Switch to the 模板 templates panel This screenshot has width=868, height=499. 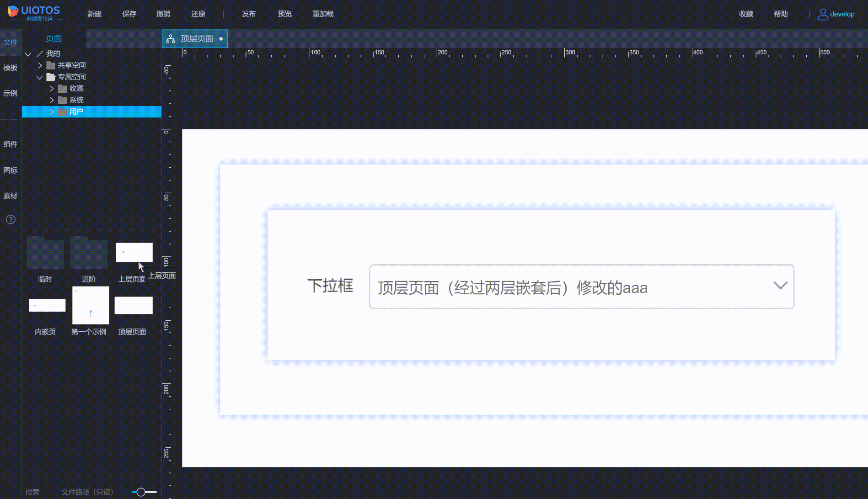point(11,68)
